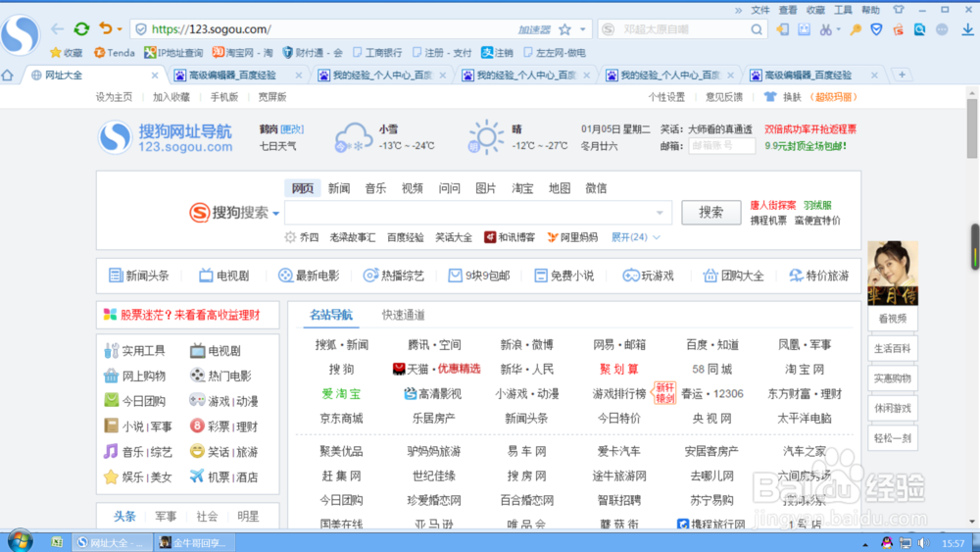Click the blue shield security icon in the toolbar
980x552 pixels.
(876, 29)
